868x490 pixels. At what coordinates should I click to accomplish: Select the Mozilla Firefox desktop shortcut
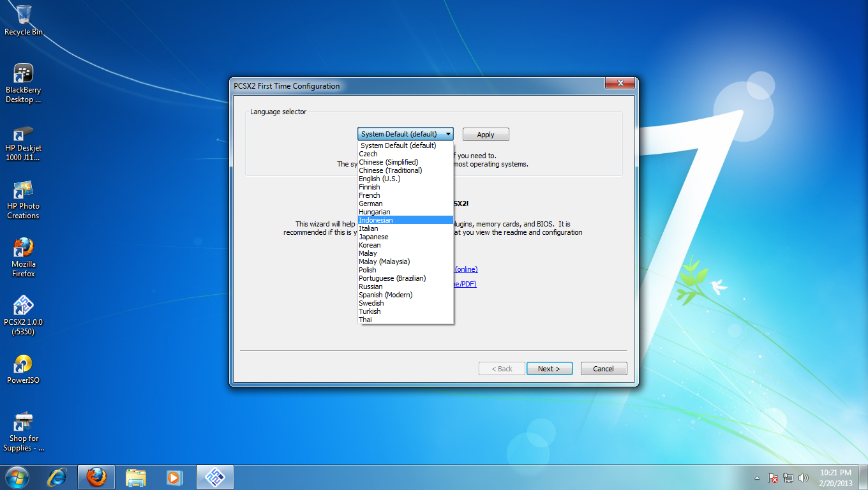[24, 258]
